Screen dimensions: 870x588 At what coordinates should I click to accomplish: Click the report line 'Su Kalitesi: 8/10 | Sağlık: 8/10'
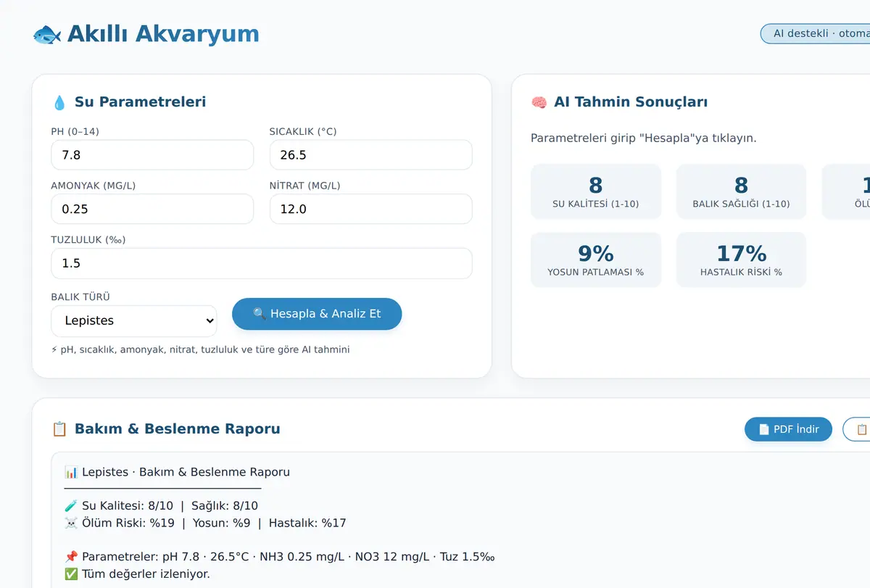coord(170,506)
